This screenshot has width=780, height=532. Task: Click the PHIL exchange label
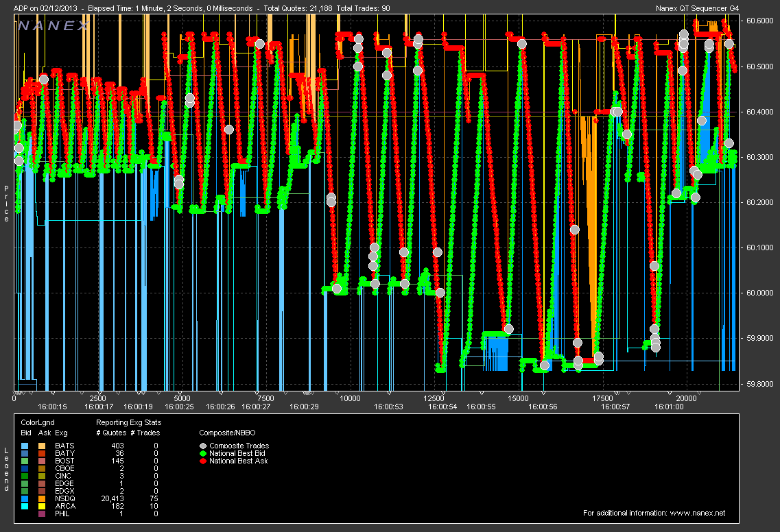click(x=62, y=513)
